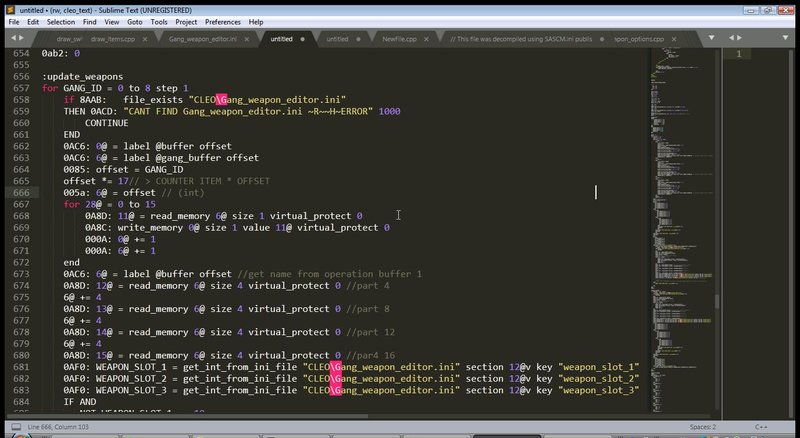The image size is (800, 438).
Task: Switch to the partially hidden draw_sw tab
Action: (x=68, y=39)
